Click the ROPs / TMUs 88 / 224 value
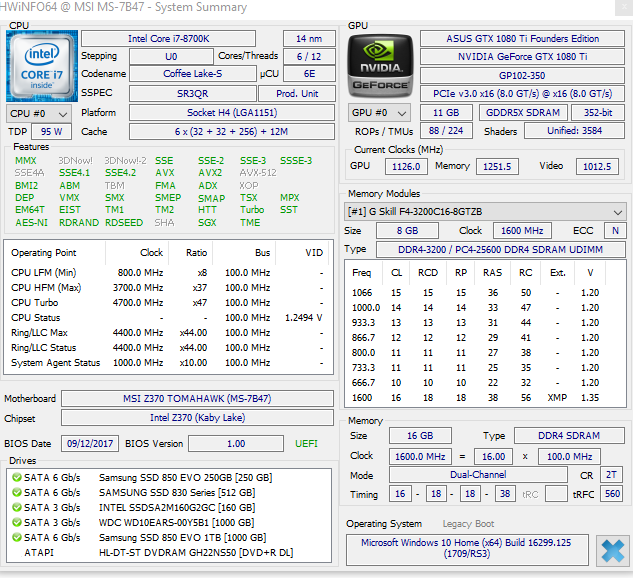This screenshot has width=633, height=578. (x=446, y=131)
